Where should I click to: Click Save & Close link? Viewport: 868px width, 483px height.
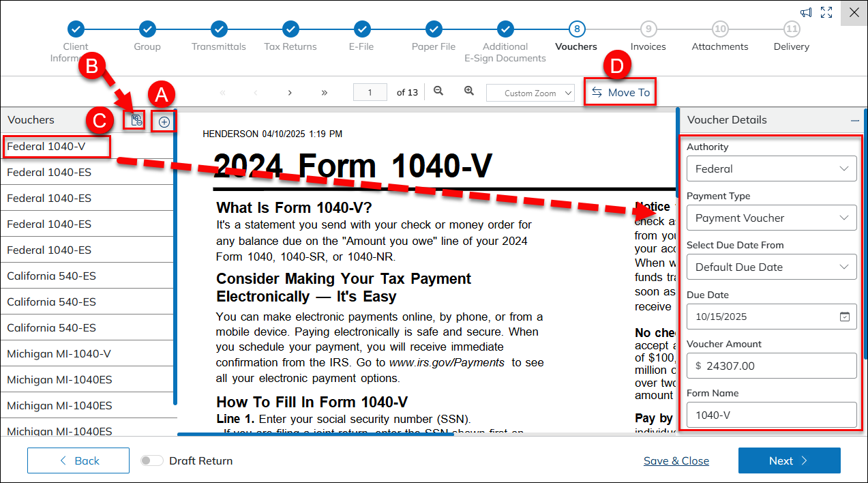click(676, 460)
